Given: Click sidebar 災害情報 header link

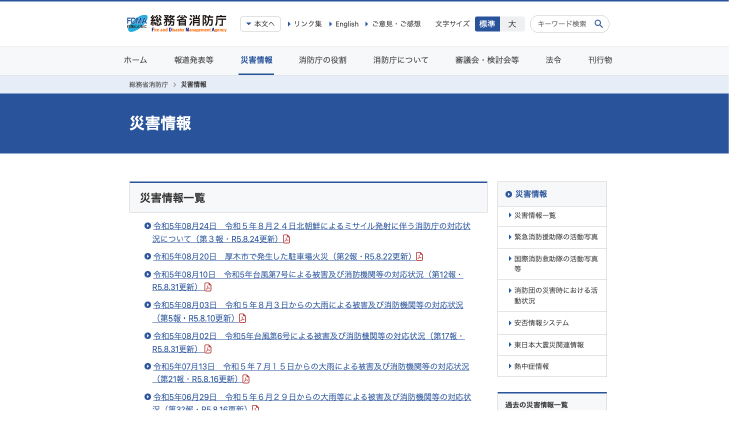Looking at the screenshot, I should pos(531,194).
